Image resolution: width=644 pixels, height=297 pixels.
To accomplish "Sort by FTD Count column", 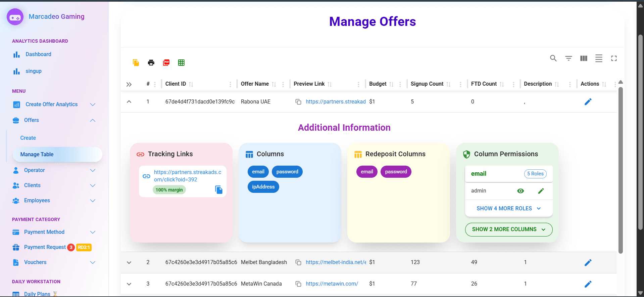I will pyautogui.click(x=502, y=84).
